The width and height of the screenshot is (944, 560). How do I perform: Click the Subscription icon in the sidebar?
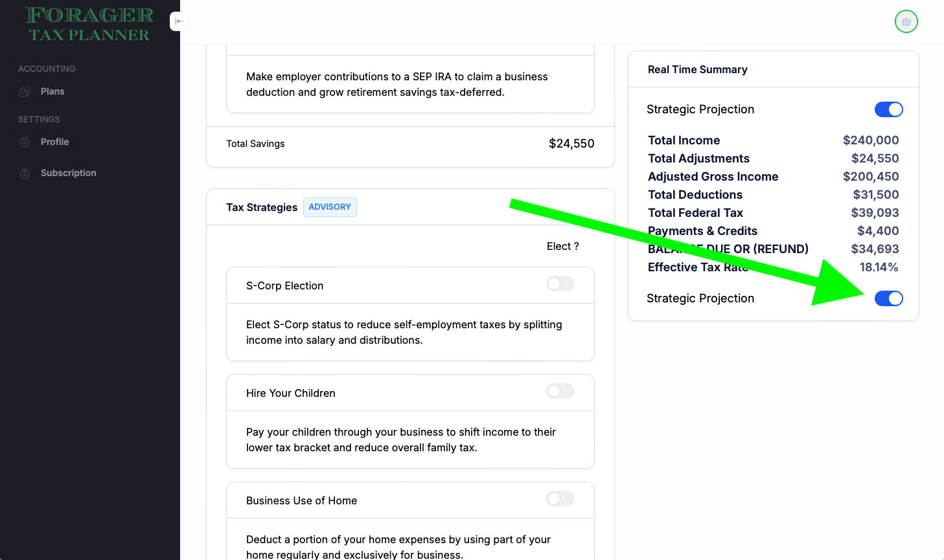(25, 173)
